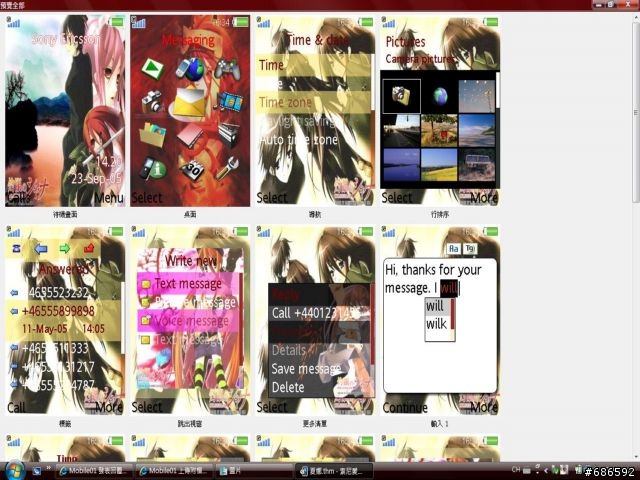Click the wrench settings icon
The image size is (640, 480).
[227, 168]
